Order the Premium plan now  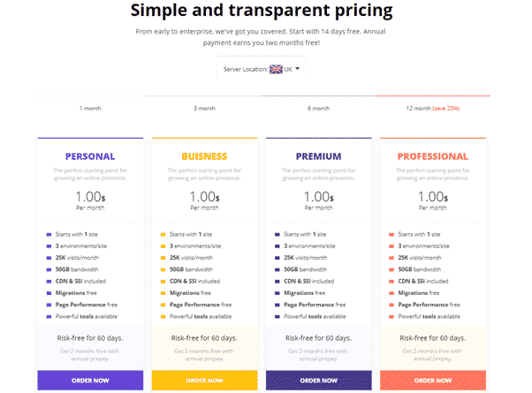[318, 381]
